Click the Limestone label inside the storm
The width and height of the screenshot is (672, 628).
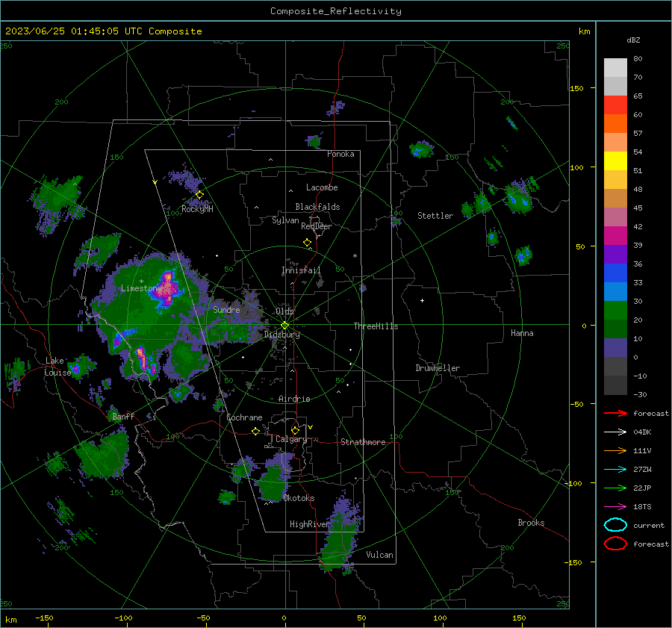[141, 288]
